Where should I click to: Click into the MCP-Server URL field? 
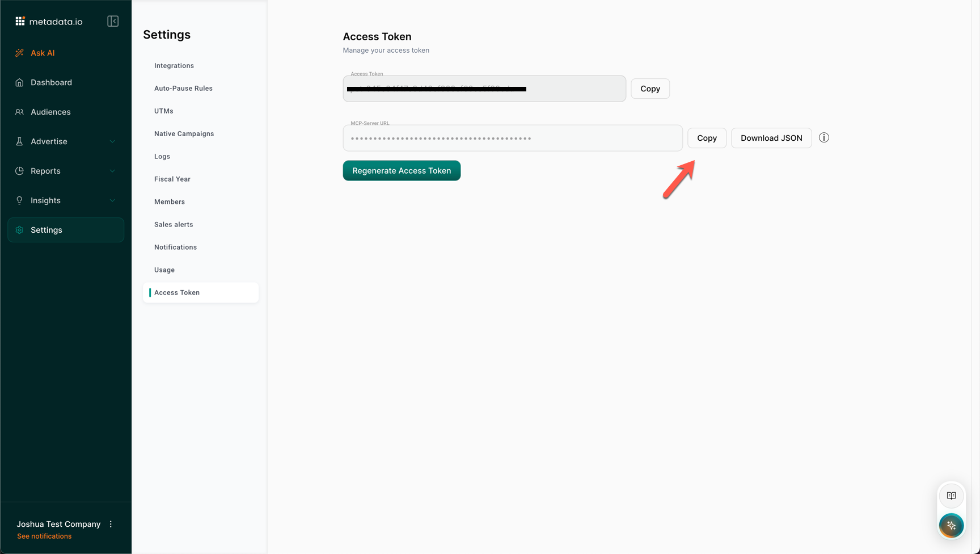coord(512,138)
